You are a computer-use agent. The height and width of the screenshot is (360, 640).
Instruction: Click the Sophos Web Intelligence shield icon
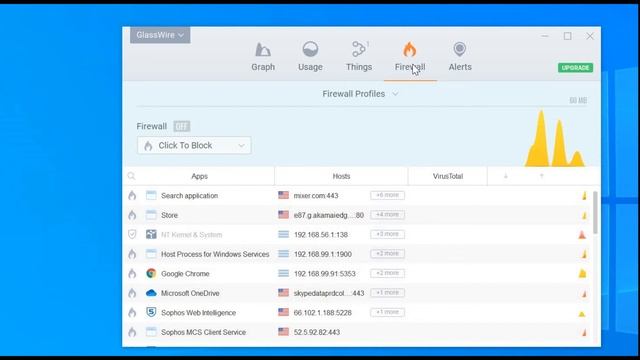click(151, 313)
